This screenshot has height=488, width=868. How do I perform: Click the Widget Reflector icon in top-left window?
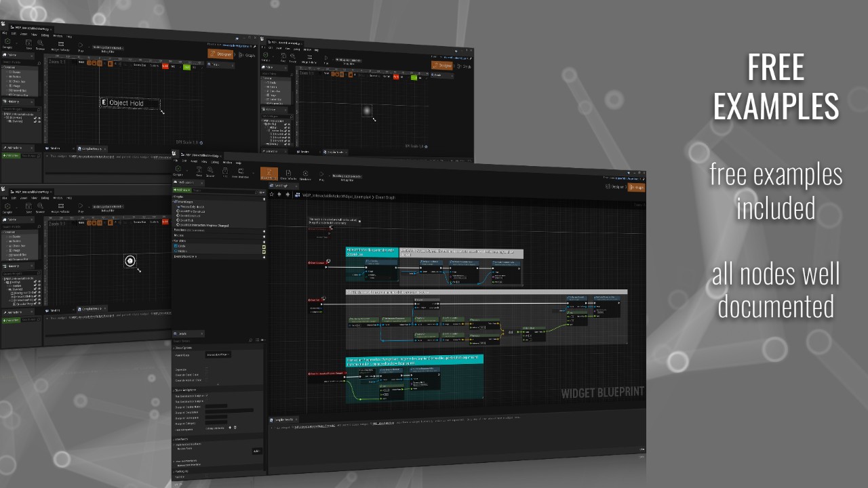61,46
